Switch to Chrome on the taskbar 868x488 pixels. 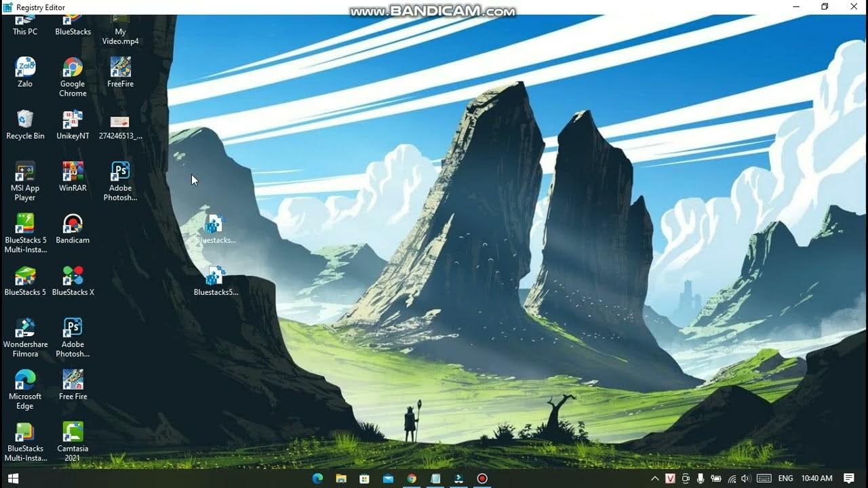412,479
